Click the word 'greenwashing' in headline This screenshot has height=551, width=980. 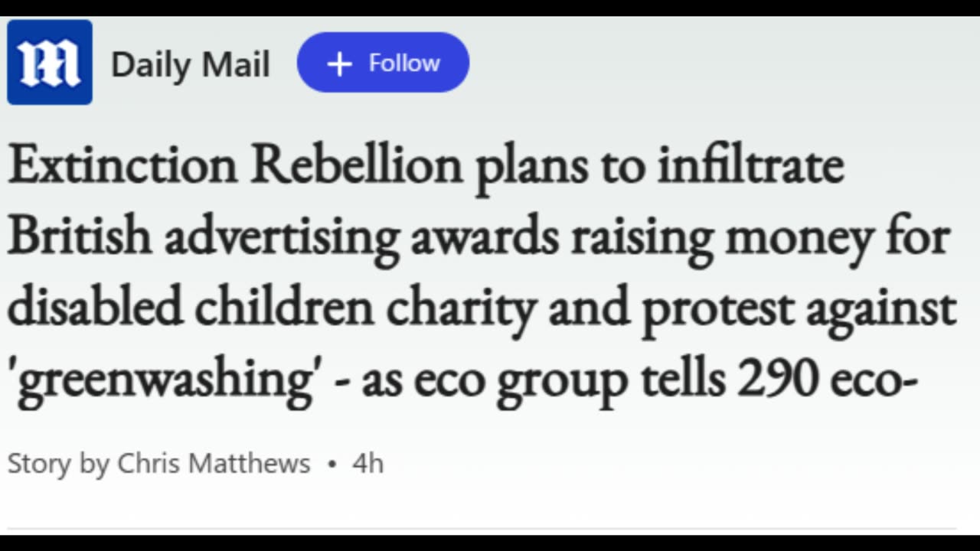coord(165,380)
